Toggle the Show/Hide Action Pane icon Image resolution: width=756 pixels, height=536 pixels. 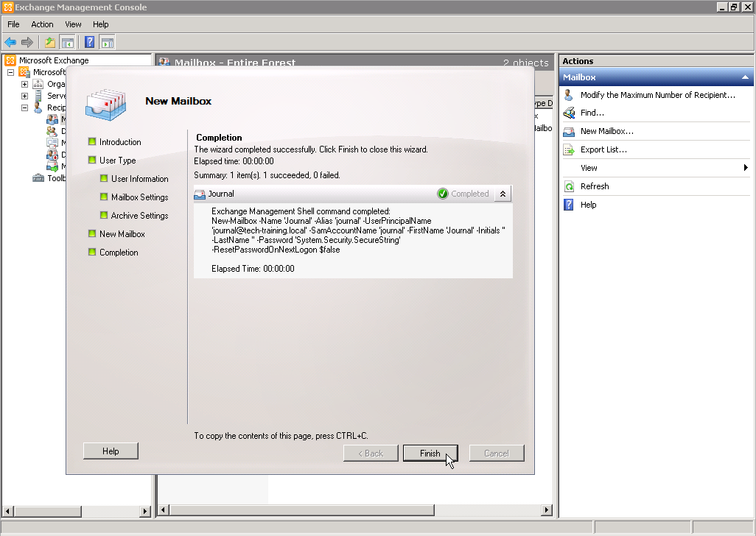click(108, 42)
